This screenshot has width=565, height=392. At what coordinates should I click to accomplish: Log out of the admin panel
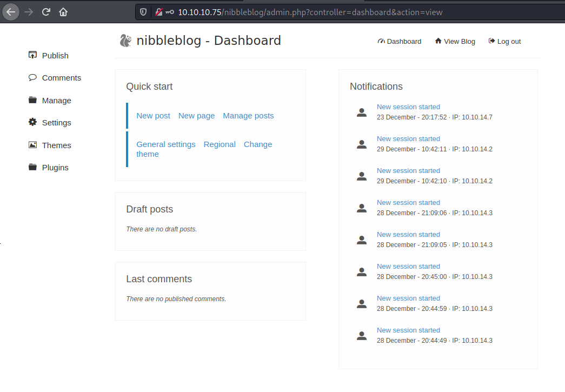tap(504, 41)
